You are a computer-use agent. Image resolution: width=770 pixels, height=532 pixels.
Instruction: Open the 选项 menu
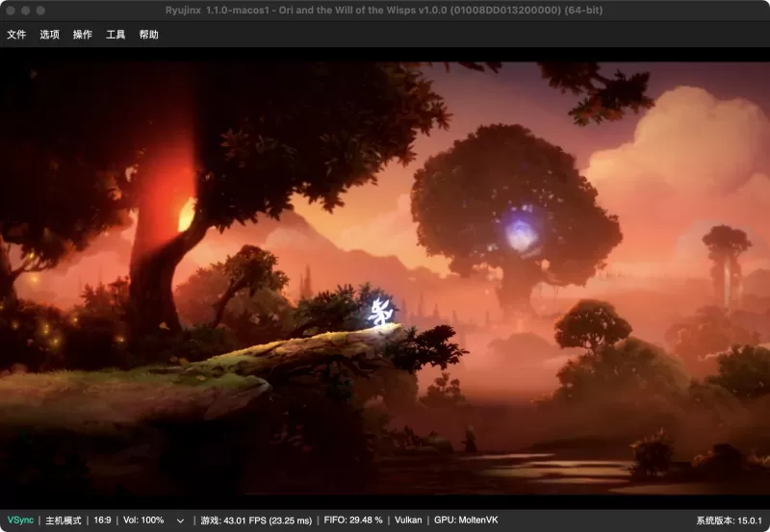pos(50,35)
